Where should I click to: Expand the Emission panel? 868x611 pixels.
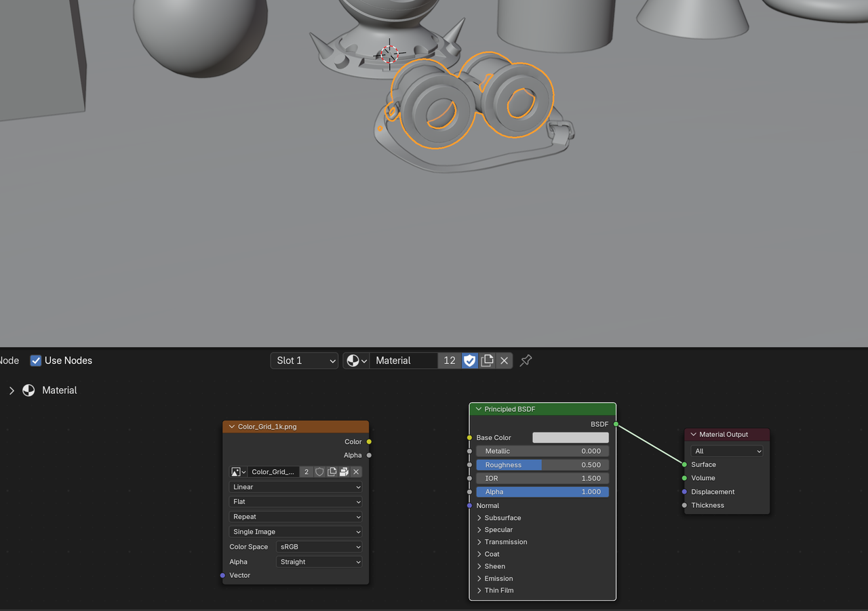coord(479,579)
